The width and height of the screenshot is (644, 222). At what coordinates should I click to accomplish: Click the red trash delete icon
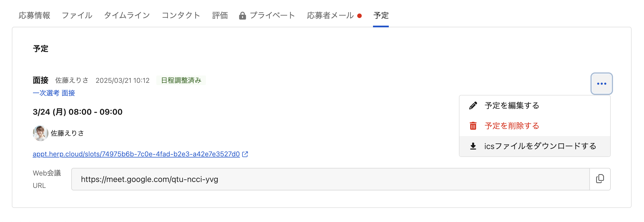[x=473, y=126]
